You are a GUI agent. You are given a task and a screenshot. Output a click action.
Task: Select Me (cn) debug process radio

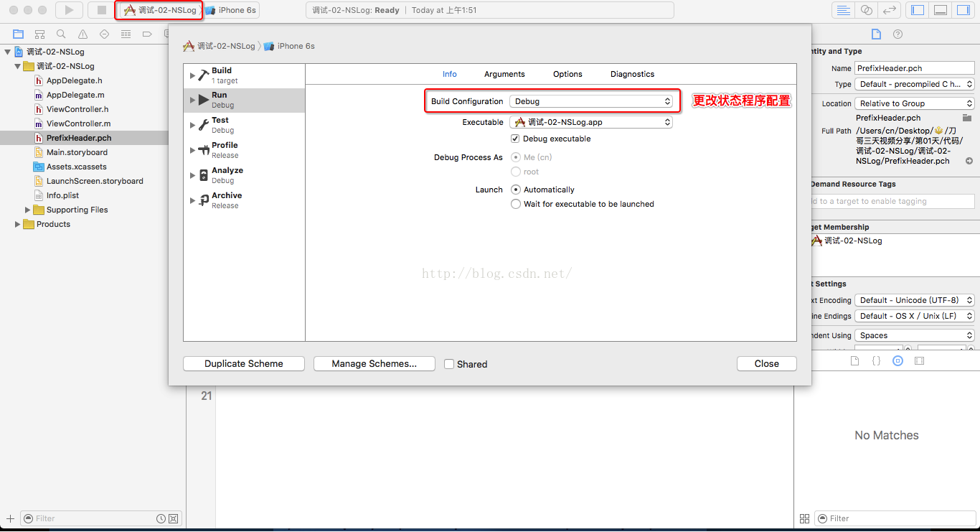click(x=516, y=157)
